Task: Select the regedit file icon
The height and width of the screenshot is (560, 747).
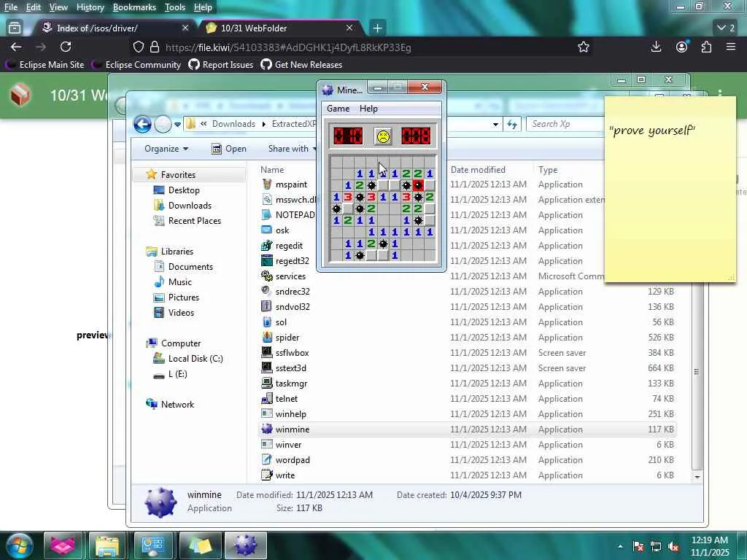Action: pos(267,246)
